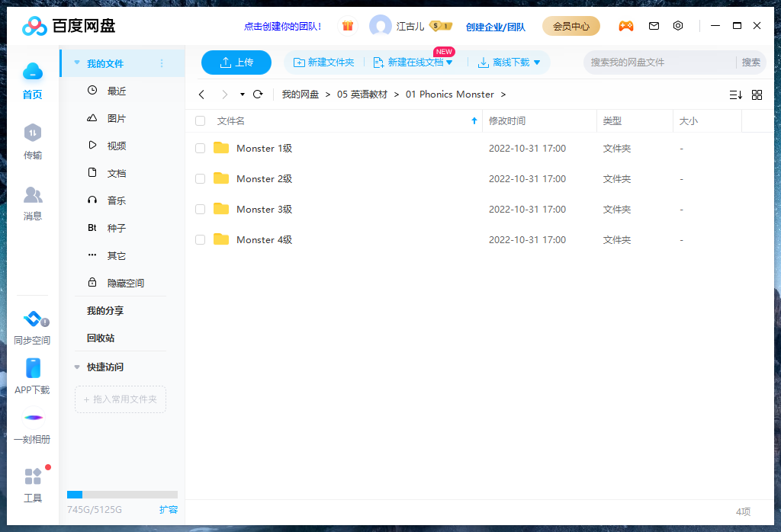This screenshot has width=781, height=532.
Task: Open the 离线下载 dropdown
Action: (536, 62)
